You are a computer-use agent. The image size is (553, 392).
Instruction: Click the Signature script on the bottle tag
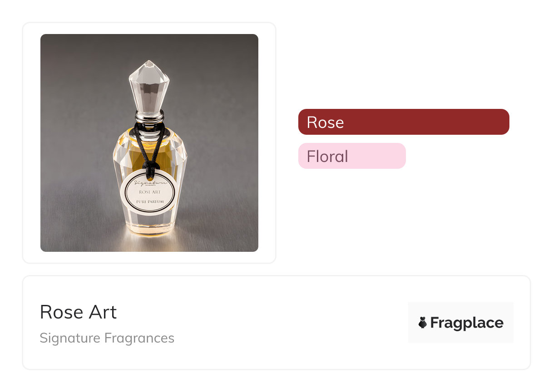tap(150, 184)
